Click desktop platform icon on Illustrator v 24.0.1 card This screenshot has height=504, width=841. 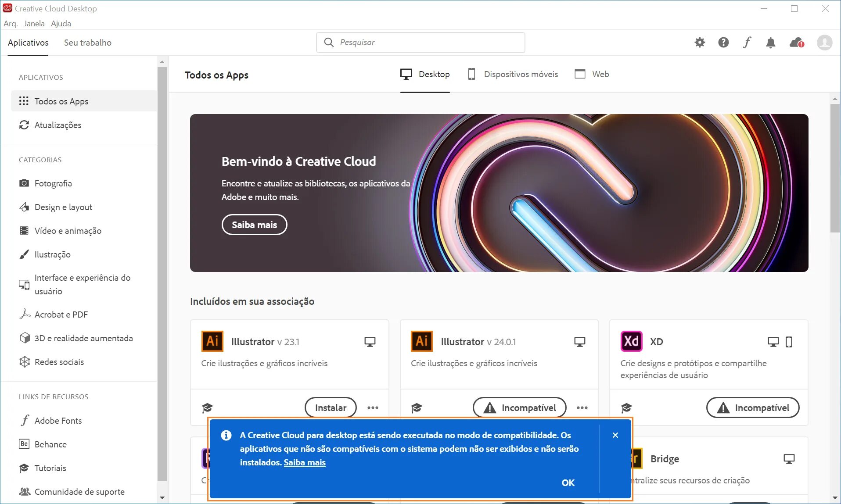pos(580,342)
